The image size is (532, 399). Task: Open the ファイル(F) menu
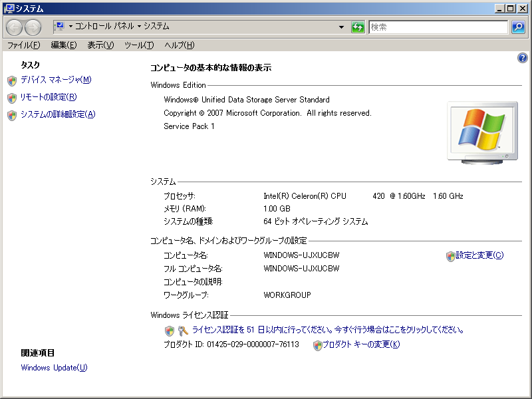[x=24, y=45]
